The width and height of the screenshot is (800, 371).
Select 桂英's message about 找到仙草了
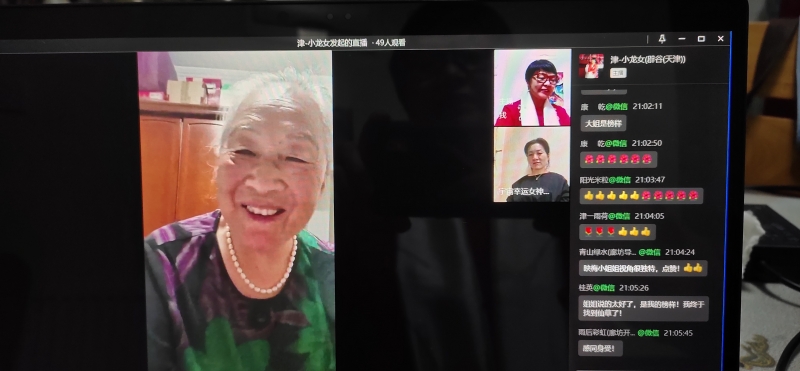pyautogui.click(x=643, y=309)
